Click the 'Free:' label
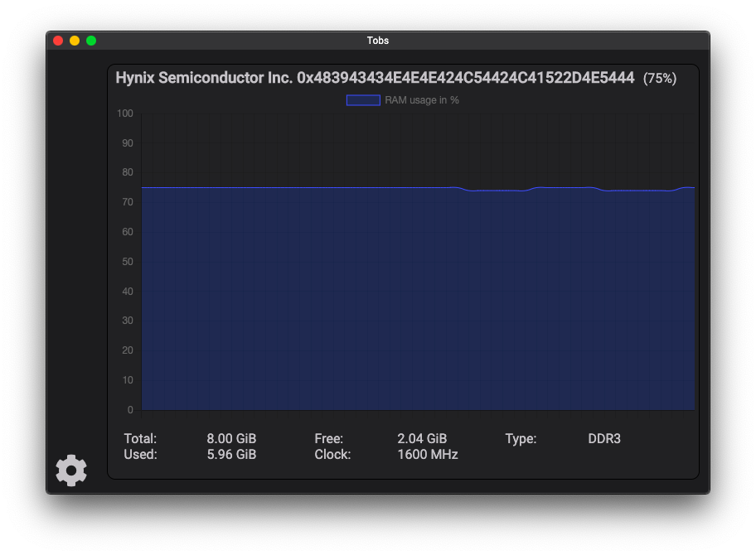The height and width of the screenshot is (555, 756). click(x=329, y=438)
